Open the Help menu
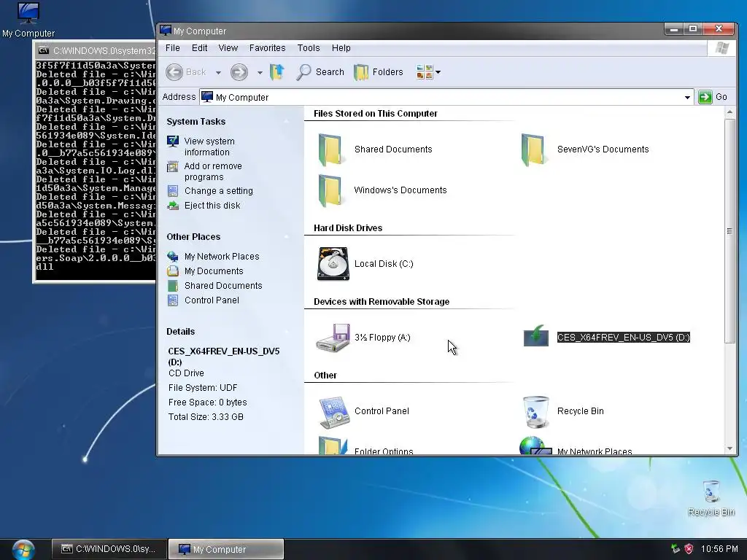This screenshot has width=747, height=560. point(341,48)
